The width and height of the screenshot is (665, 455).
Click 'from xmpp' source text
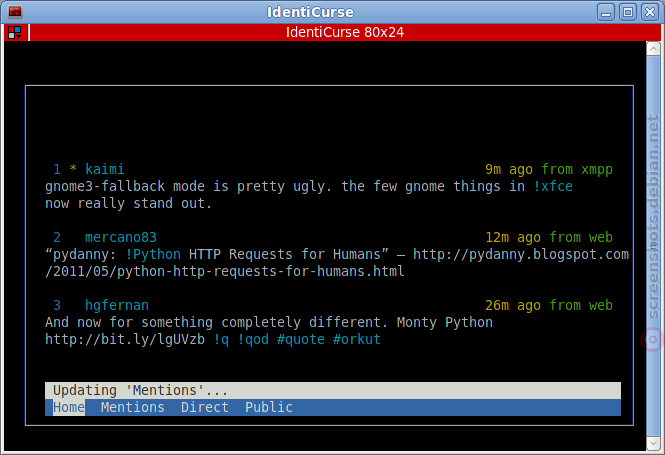(x=577, y=170)
